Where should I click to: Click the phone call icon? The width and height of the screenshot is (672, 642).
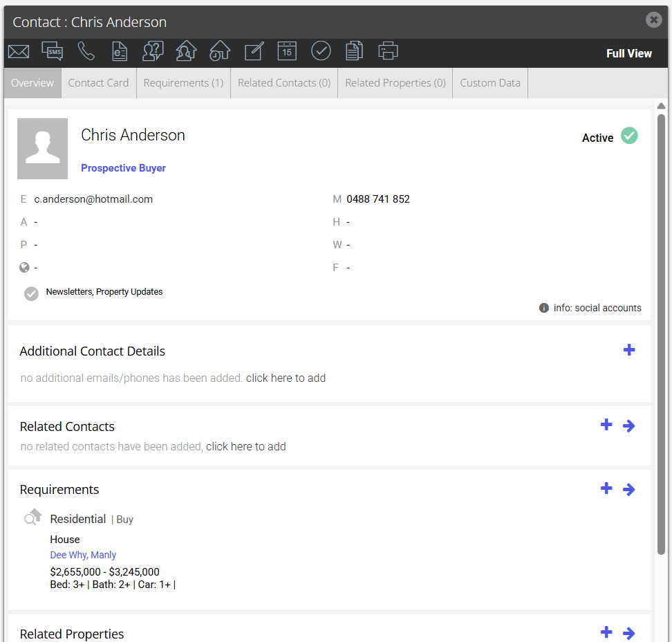(86, 51)
